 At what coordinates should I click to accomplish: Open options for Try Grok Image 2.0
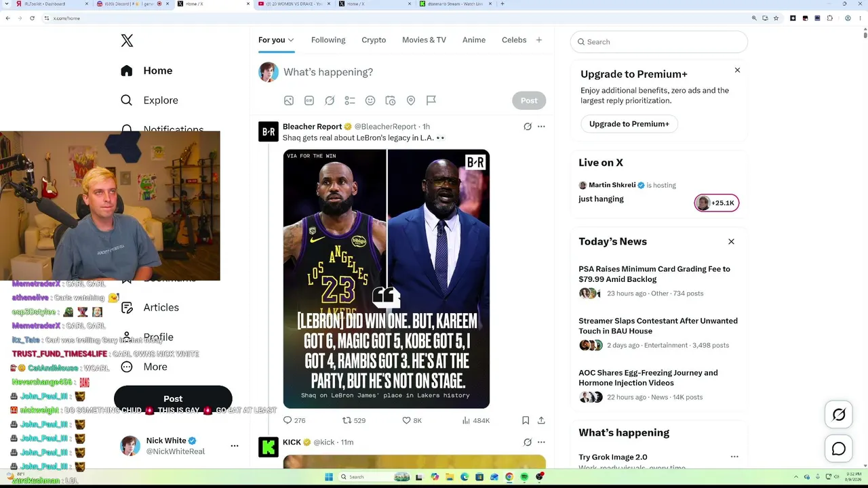734,457
